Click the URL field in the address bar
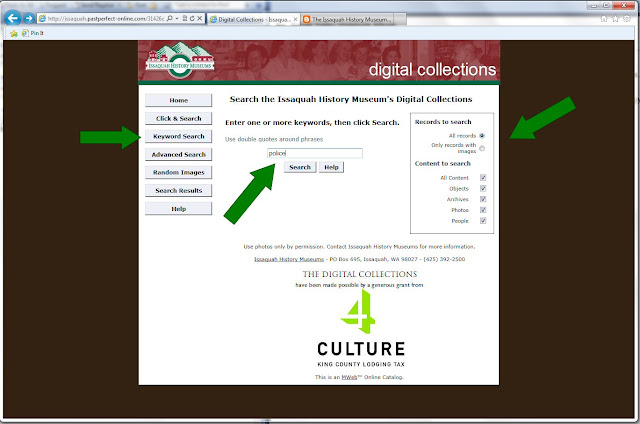Image resolution: width=640 pixels, height=424 pixels. (105, 19)
